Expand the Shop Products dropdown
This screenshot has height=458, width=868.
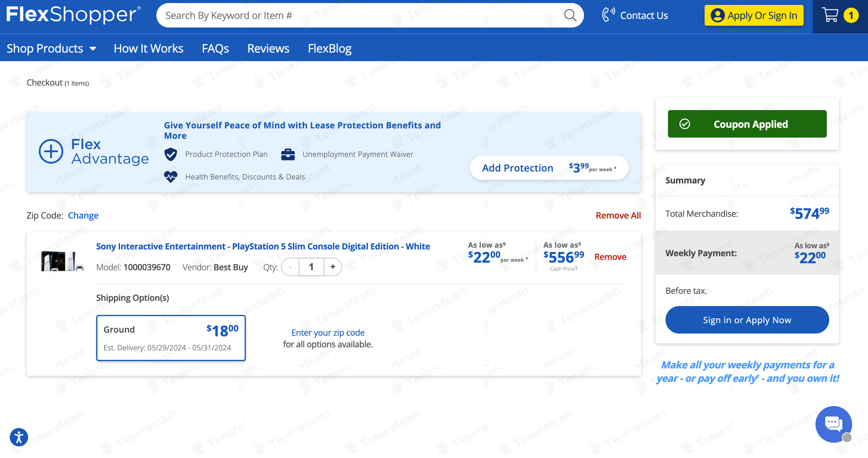[x=51, y=49]
